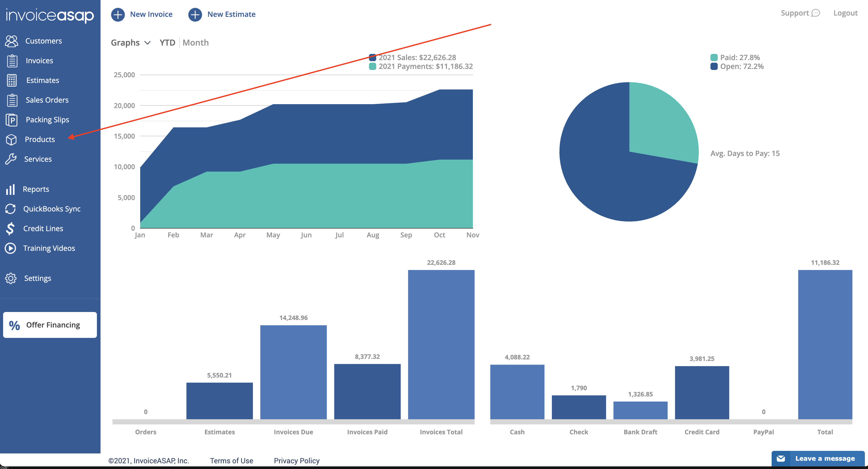Click the Products box icon

[x=11, y=139]
